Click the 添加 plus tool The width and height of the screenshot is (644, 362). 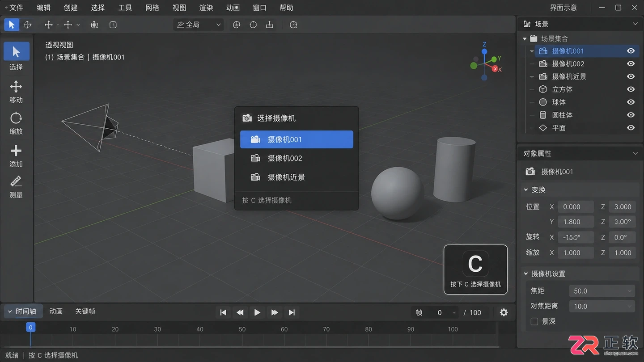(16, 156)
